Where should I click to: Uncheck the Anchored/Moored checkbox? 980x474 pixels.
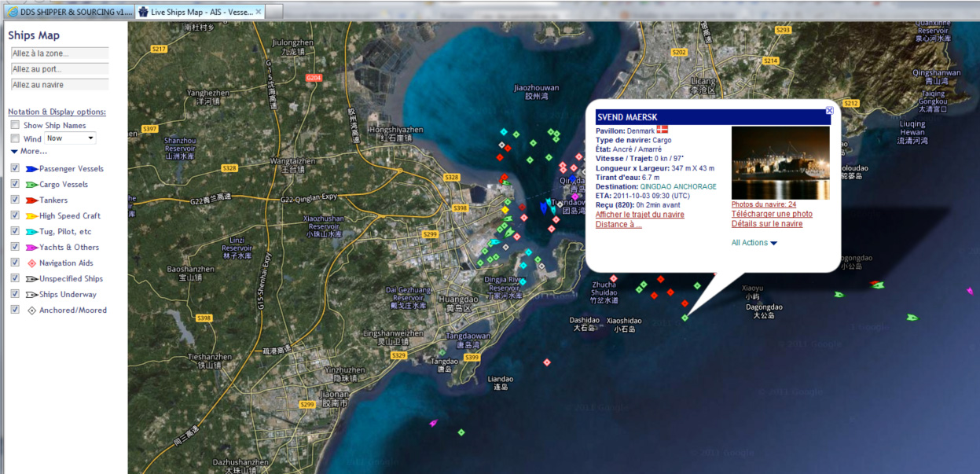click(15, 310)
